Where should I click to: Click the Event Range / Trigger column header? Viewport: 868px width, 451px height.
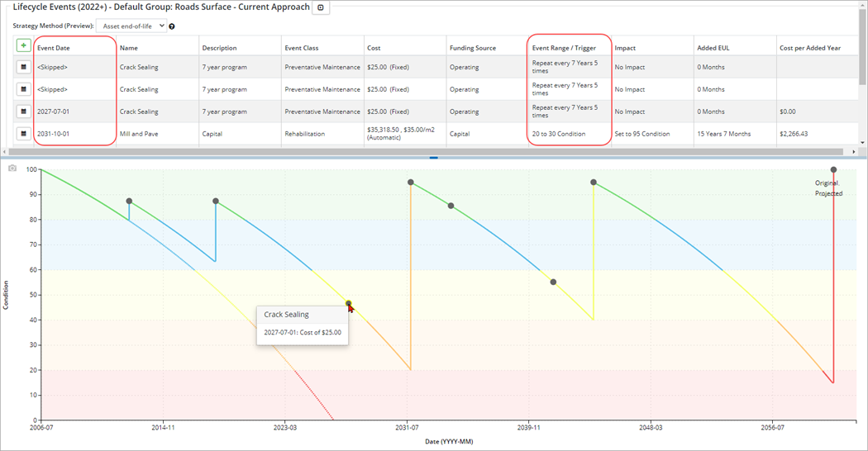point(564,48)
